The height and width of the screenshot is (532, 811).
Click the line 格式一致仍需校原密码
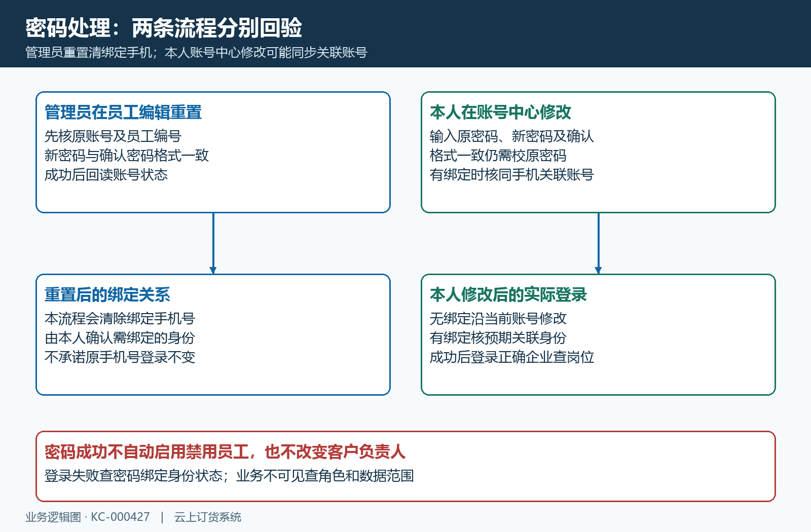(498, 156)
